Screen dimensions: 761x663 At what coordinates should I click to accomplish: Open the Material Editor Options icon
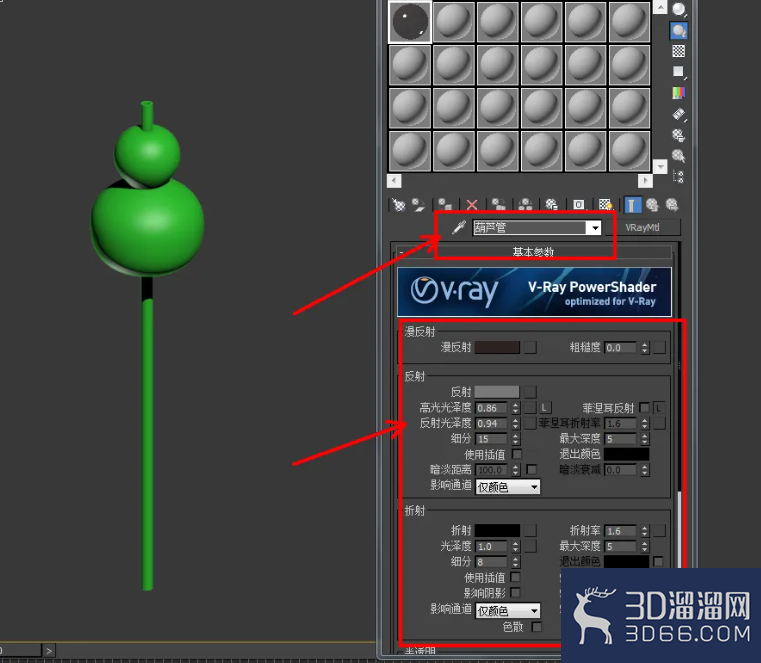[678, 135]
